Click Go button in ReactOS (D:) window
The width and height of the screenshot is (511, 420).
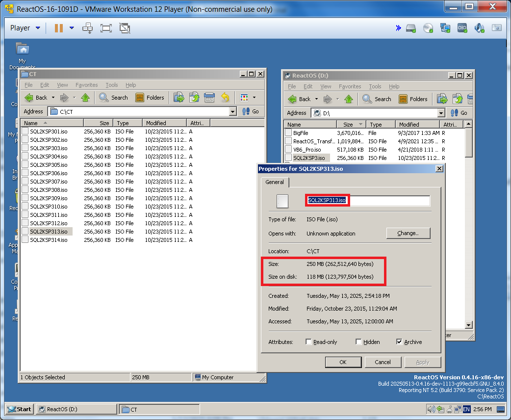click(x=459, y=113)
